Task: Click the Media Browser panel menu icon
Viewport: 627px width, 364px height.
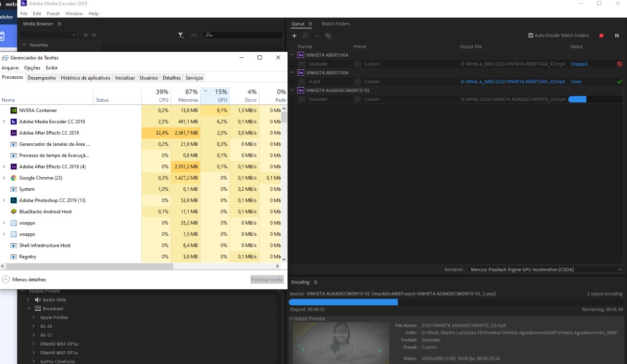Action: point(60,24)
